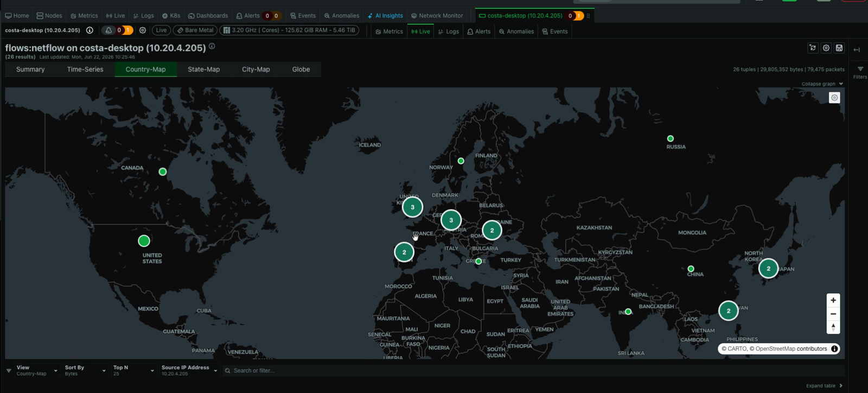The height and width of the screenshot is (393, 868).
Task: Collapse the graph
Action: coord(822,84)
